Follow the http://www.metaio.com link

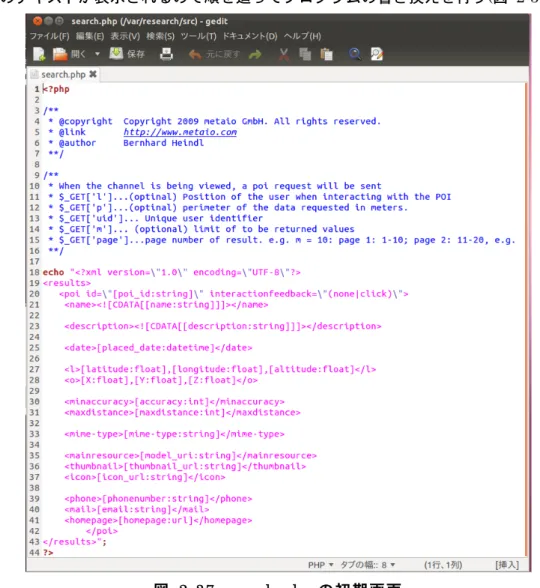(180, 132)
